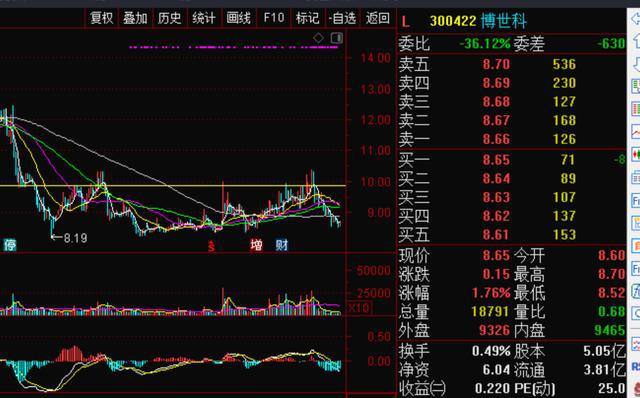Viewport: 640px width, 398px height.
Task: Open the 叠加 overlay option
Action: [135, 18]
